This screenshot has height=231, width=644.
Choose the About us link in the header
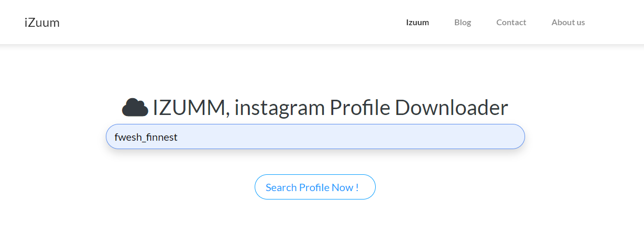(568, 22)
